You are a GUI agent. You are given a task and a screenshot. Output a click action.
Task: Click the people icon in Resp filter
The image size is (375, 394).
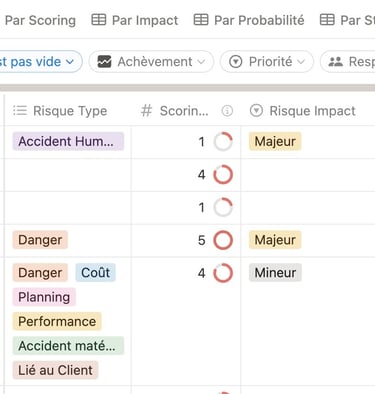point(335,62)
